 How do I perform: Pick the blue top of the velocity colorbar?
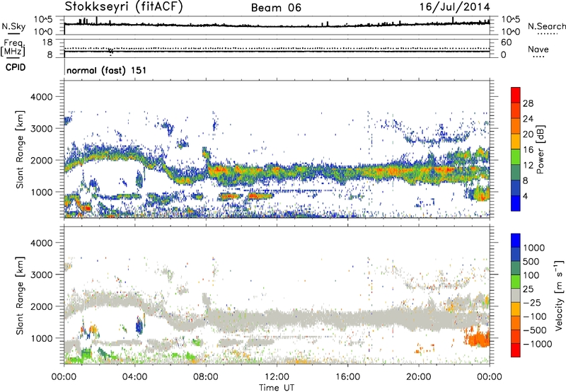[516, 241]
